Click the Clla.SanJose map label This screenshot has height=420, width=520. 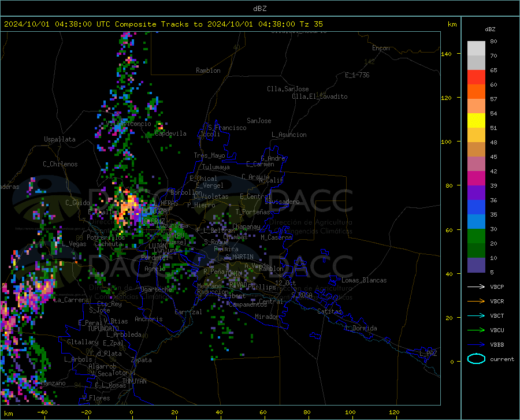tap(288, 89)
